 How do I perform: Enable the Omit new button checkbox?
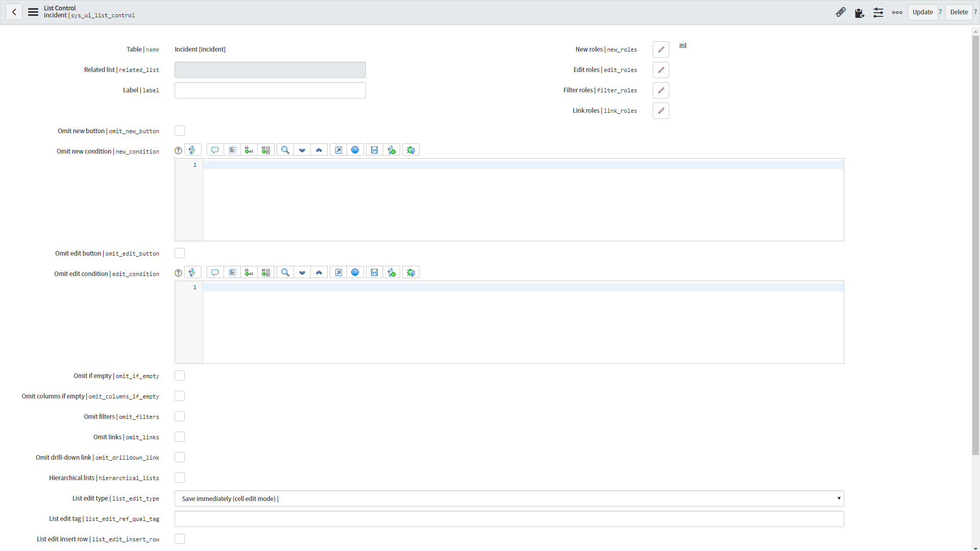click(180, 131)
